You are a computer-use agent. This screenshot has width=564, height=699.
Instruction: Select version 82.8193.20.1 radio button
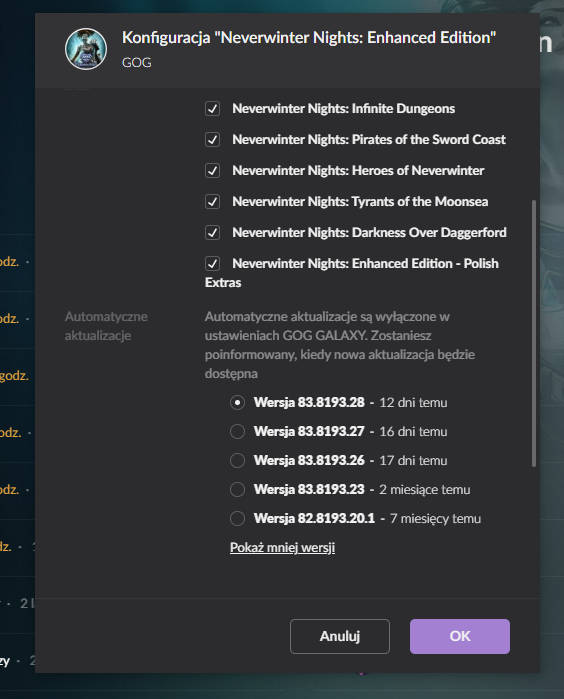pyautogui.click(x=237, y=518)
